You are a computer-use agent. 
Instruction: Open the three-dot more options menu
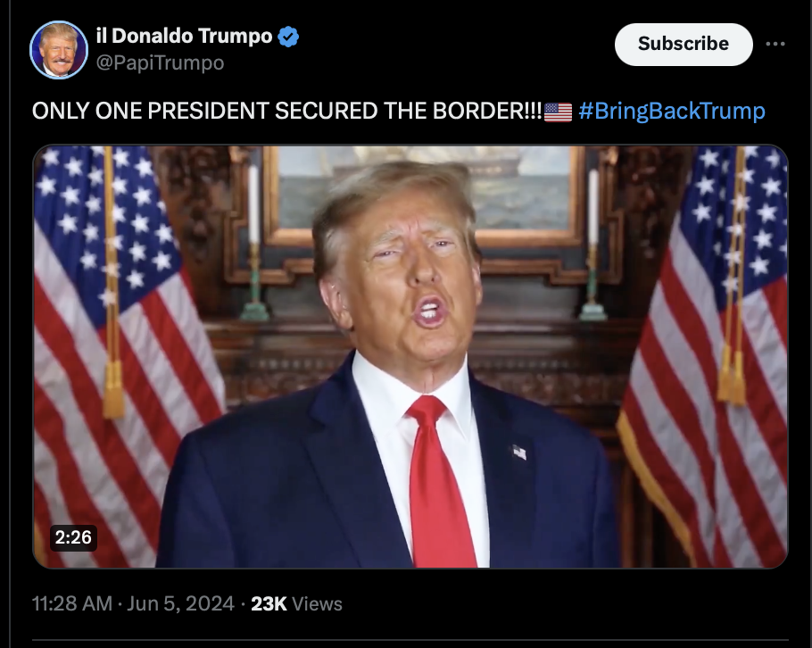point(775,44)
